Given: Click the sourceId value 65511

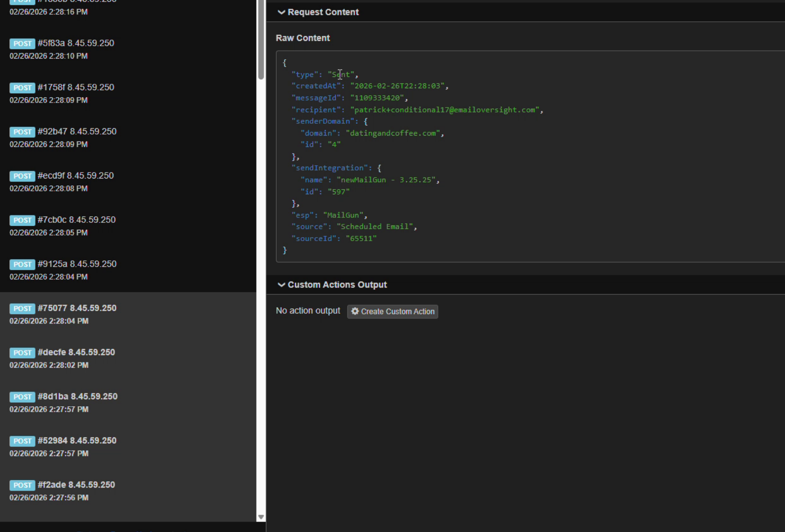Looking at the screenshot, I should (x=361, y=239).
